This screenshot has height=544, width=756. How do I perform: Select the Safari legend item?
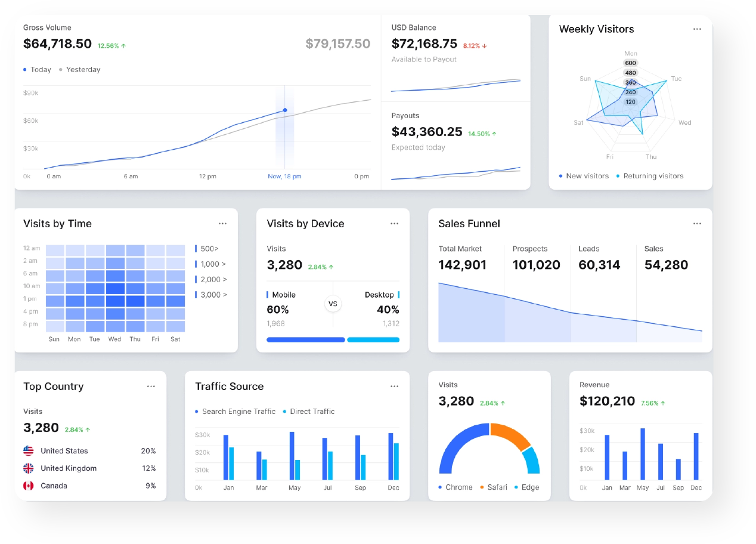[x=493, y=487]
